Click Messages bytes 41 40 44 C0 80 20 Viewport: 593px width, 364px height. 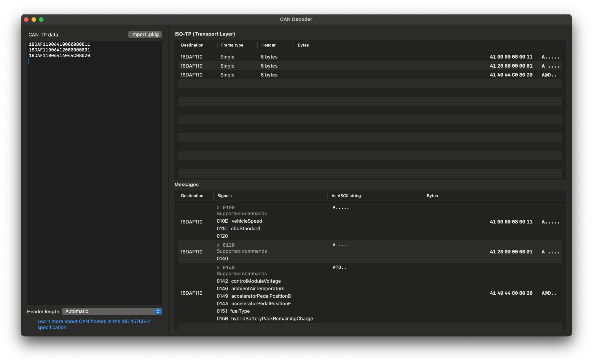coord(511,293)
